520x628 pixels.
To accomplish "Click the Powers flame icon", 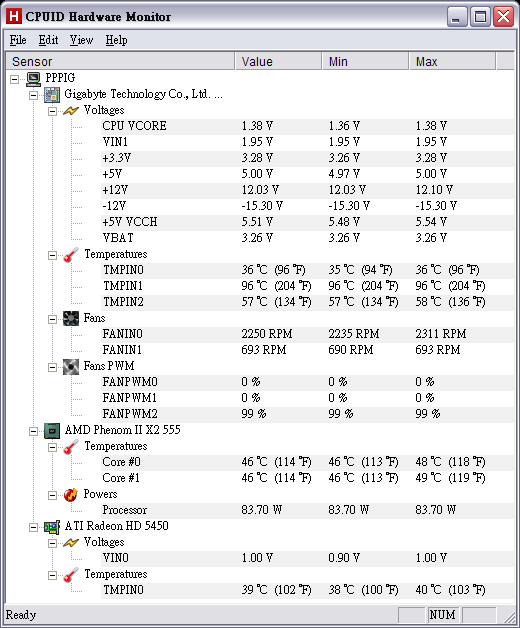I will pos(71,495).
